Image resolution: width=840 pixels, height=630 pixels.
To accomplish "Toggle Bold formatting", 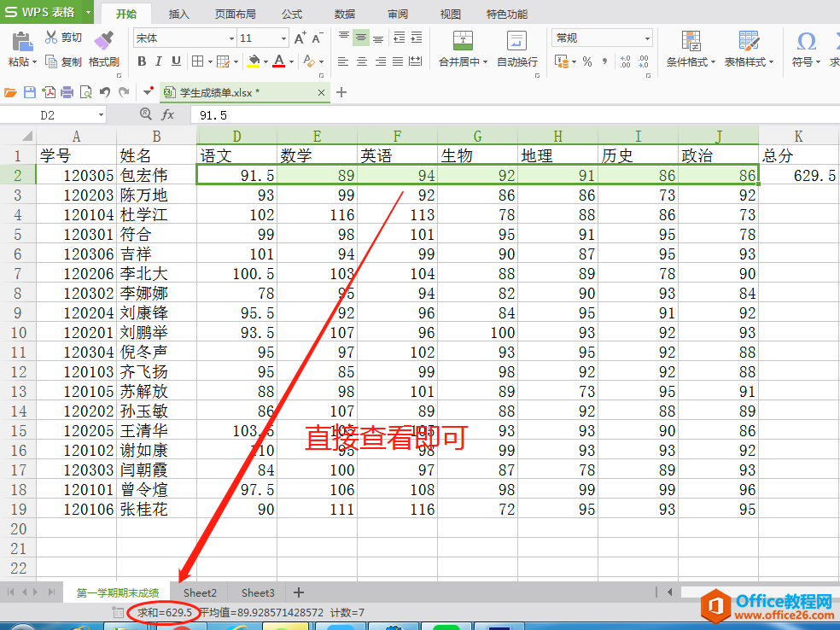I will pos(142,61).
